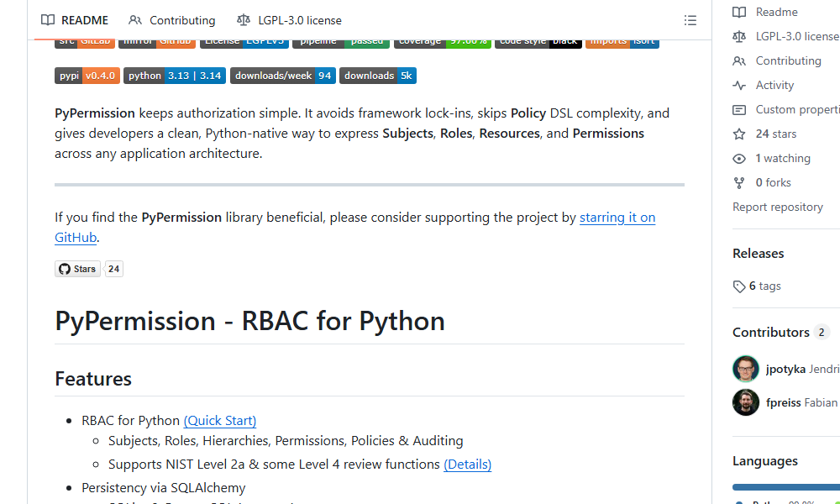Click the jpotyka avatar
The height and width of the screenshot is (504, 840).
click(746, 369)
